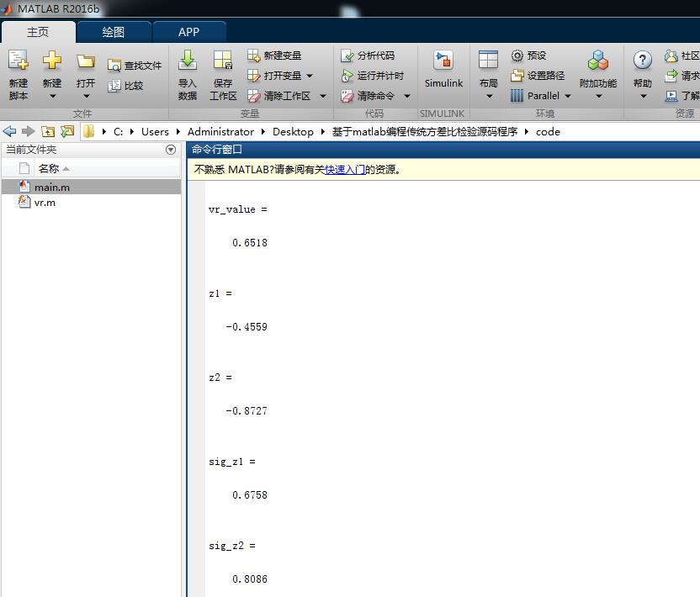Expand the Add-Ons (附加功能) dropdown arrow
The image size is (700, 597).
click(599, 96)
